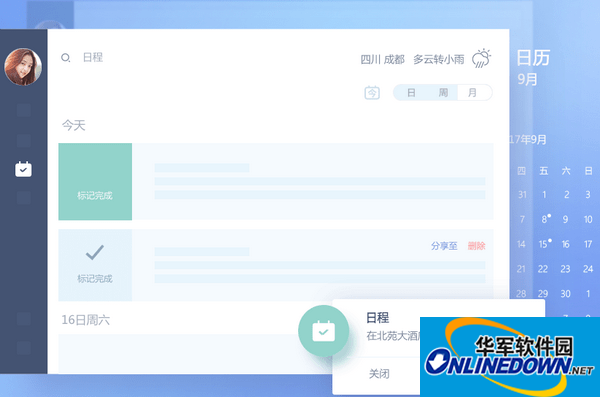Click the second sidebar square icon below avatar
Screen dimensions: 600x397
coord(24,141)
